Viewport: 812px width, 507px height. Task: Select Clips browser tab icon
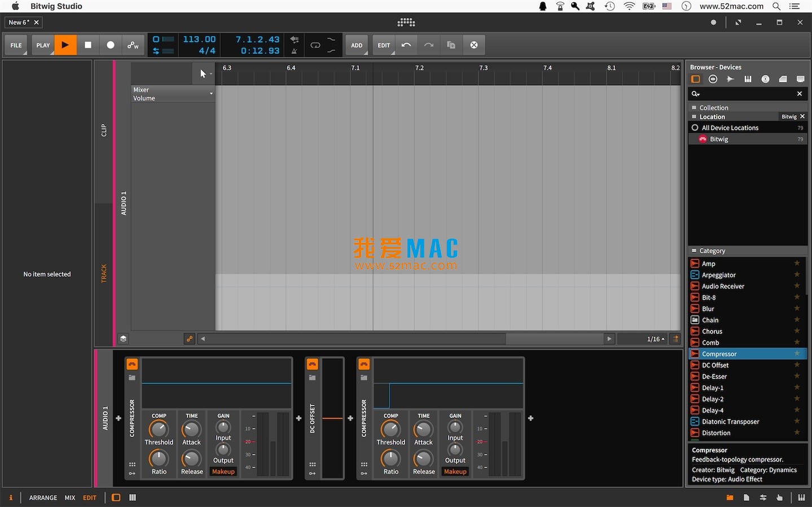point(783,80)
